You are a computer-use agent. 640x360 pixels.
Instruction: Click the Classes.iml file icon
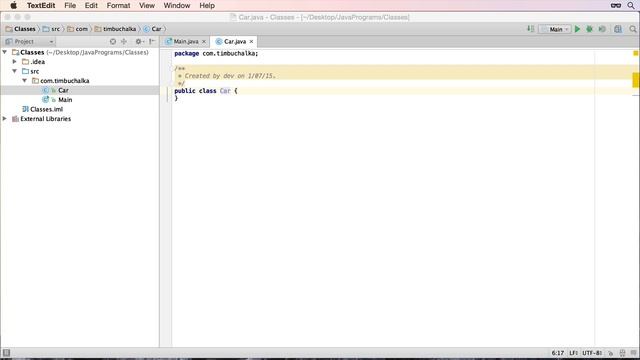[25, 109]
